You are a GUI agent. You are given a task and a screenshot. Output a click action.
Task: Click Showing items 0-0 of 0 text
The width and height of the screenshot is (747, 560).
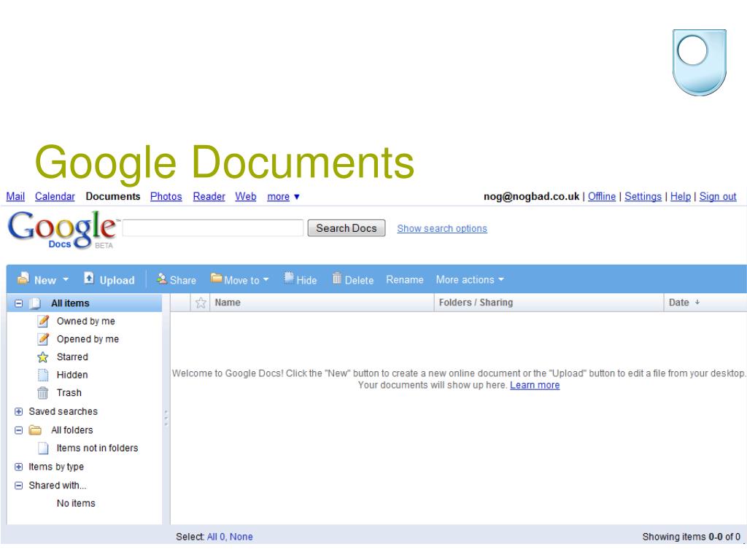pos(692,537)
